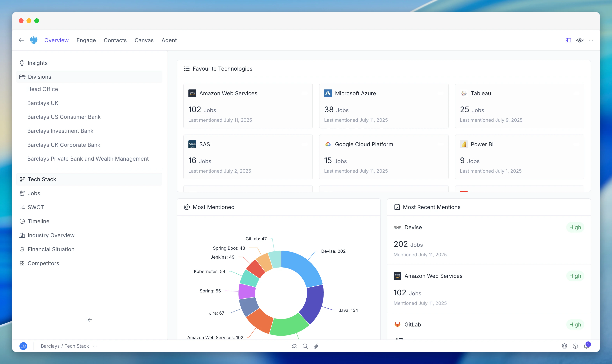Open the Canvas tab
The width and height of the screenshot is (612, 364).
[144, 40]
